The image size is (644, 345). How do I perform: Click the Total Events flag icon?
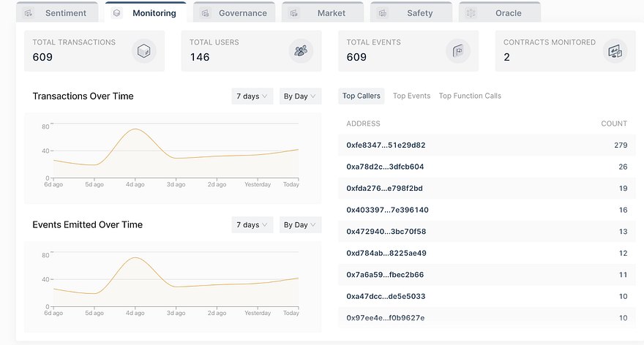458,51
